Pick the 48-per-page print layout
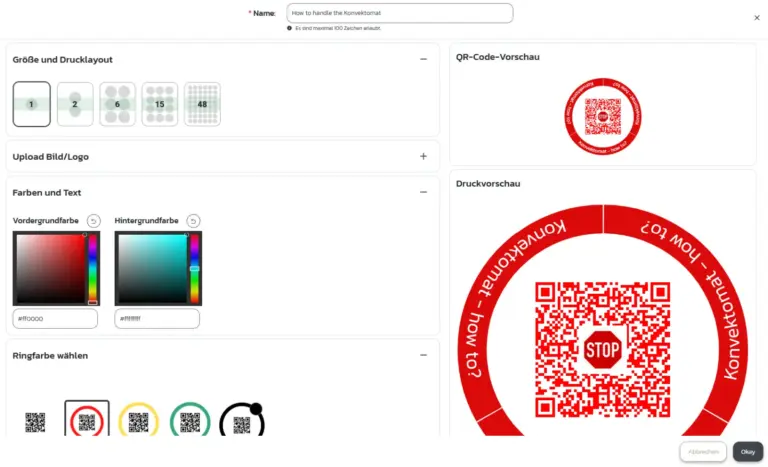 [202, 104]
